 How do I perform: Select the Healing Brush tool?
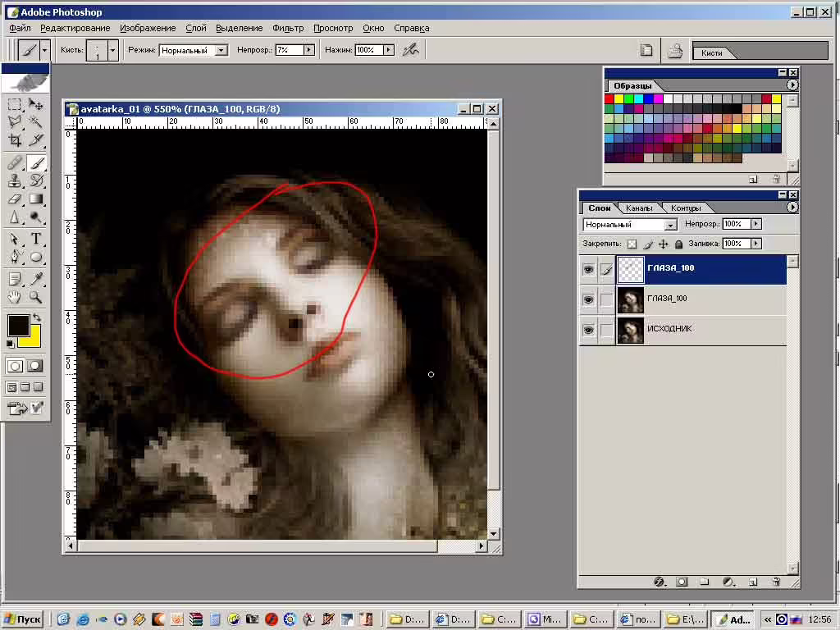[x=15, y=162]
